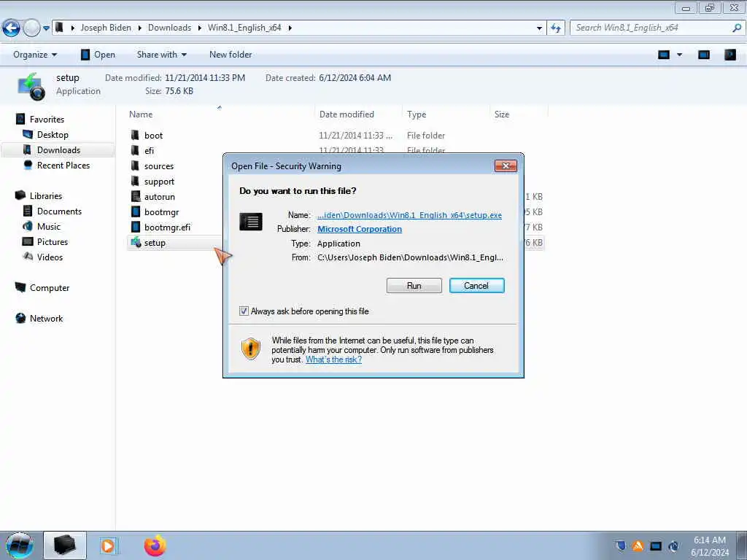Viewport: 747px width, 560px height.
Task: Select the sources folder icon
Action: [x=135, y=166]
